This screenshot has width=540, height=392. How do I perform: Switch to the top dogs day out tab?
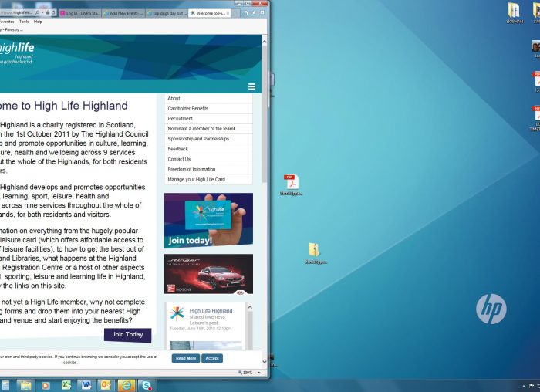(167, 13)
